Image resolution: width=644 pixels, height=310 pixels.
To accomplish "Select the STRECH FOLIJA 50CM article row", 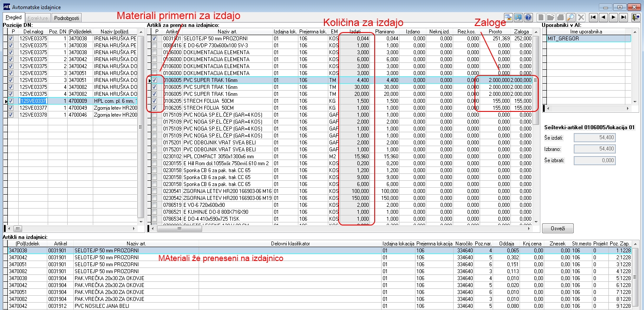I will 195,101.
